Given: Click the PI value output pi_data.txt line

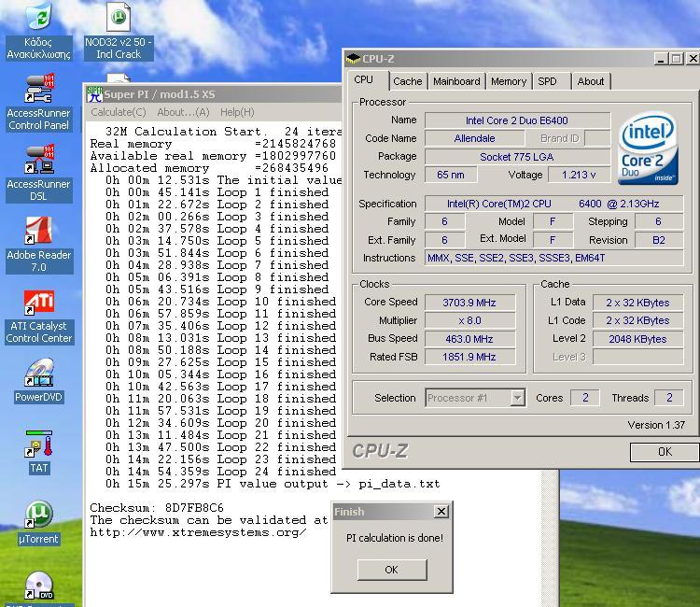Looking at the screenshot, I should (x=273, y=484).
